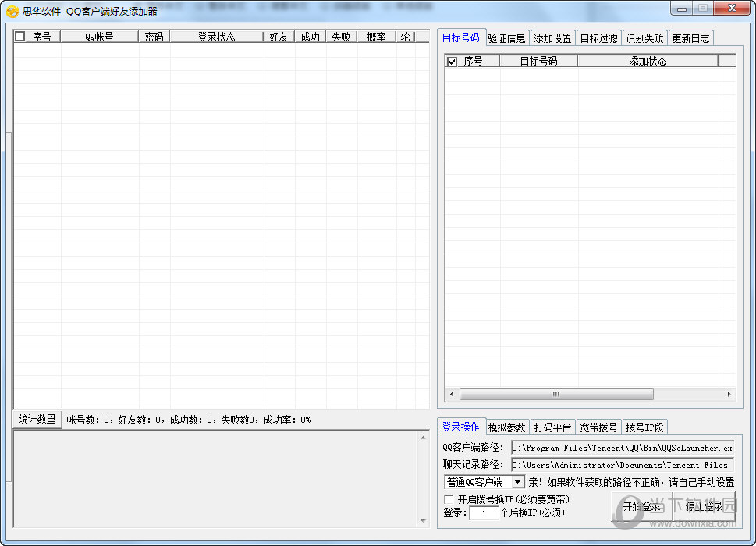This screenshot has width=756, height=546.
Task: Click the 轮 column header
Action: coord(406,37)
